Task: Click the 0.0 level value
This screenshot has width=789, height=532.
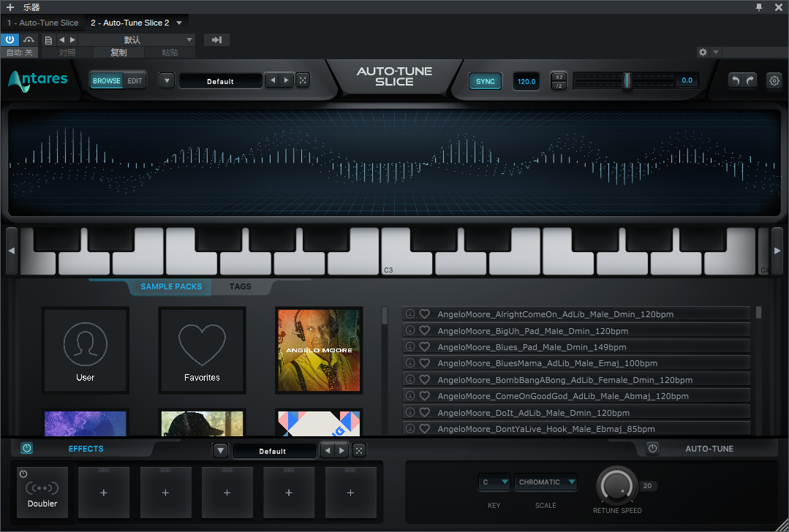Action: click(x=687, y=80)
